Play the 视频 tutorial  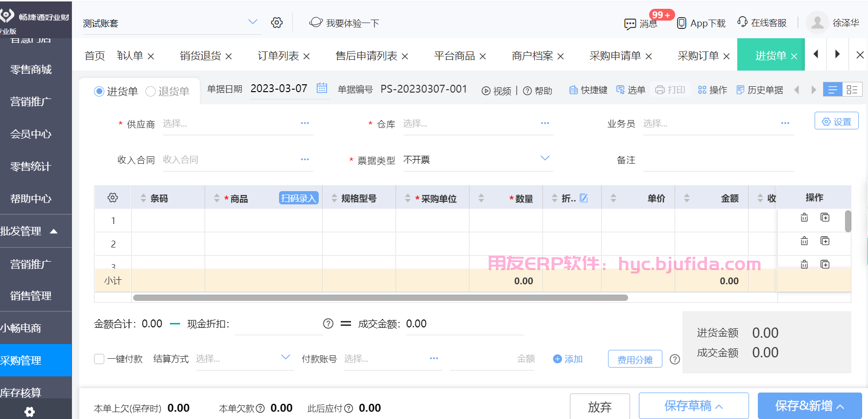[x=496, y=91]
